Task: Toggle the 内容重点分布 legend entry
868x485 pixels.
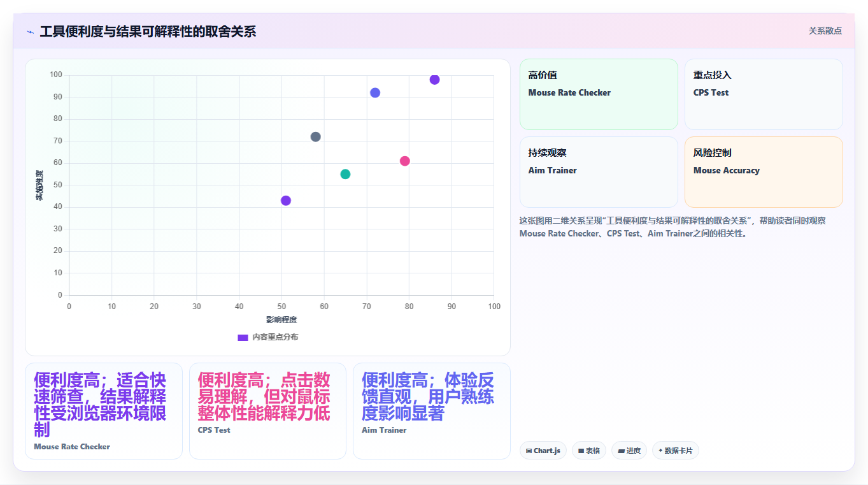Action: pyautogui.click(x=267, y=337)
